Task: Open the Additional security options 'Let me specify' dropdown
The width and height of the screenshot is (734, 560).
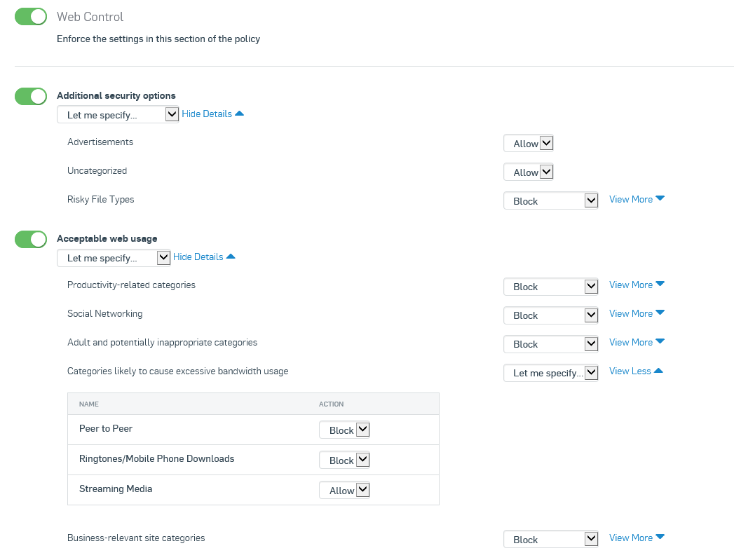Action: 118,115
